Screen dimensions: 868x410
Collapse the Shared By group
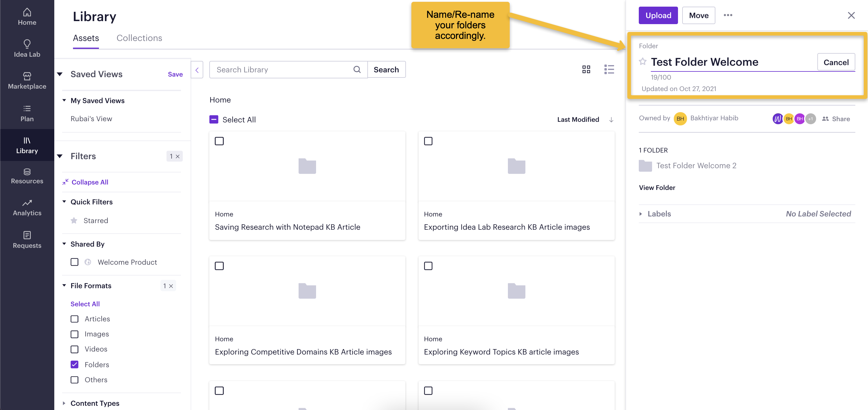64,244
